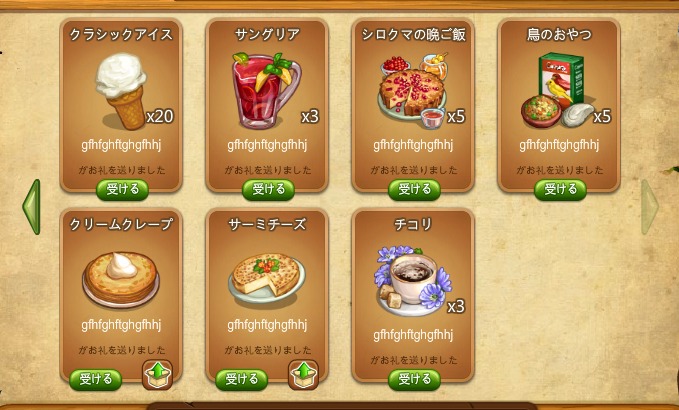Go to next page with right arrow
This screenshot has height=410, width=679.
(649, 207)
